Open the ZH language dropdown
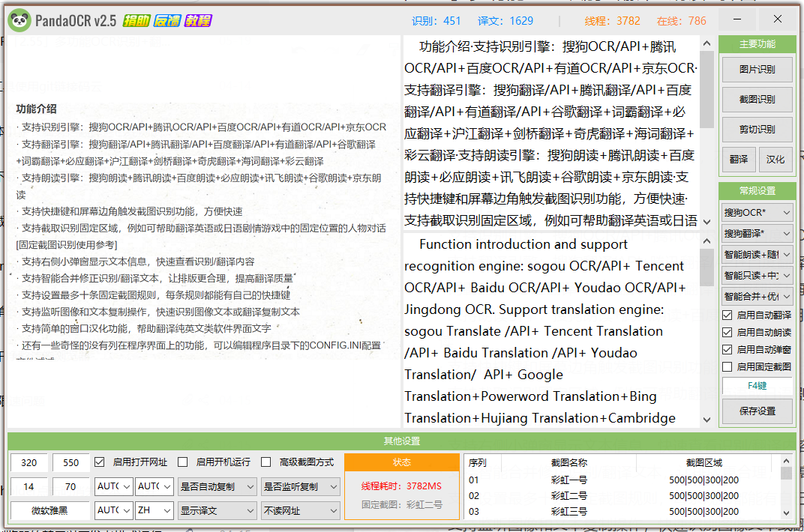Image resolution: width=804 pixels, height=532 pixels. point(154,510)
